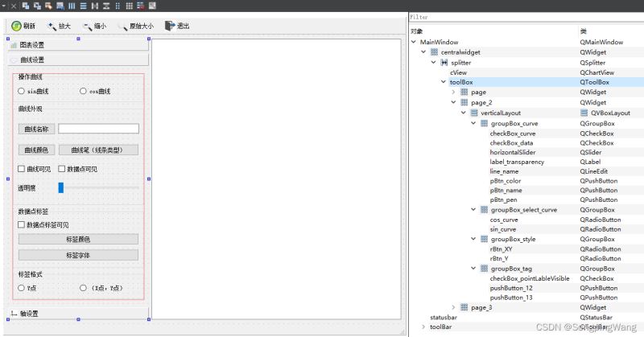The width and height of the screenshot is (644, 337).
Task: Toggle the 数据点标签可见 checkbox
Action: point(22,225)
